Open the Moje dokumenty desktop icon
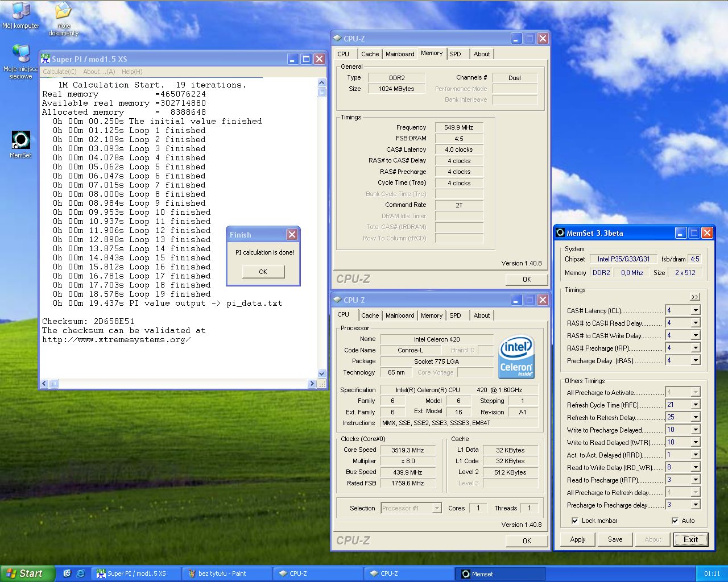The image size is (728, 582). tap(63, 19)
